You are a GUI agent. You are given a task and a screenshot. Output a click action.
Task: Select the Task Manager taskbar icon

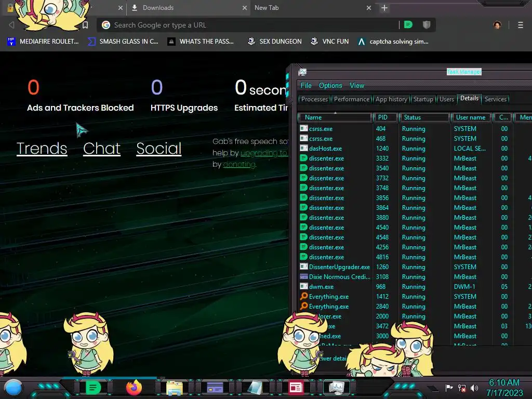(x=337, y=388)
